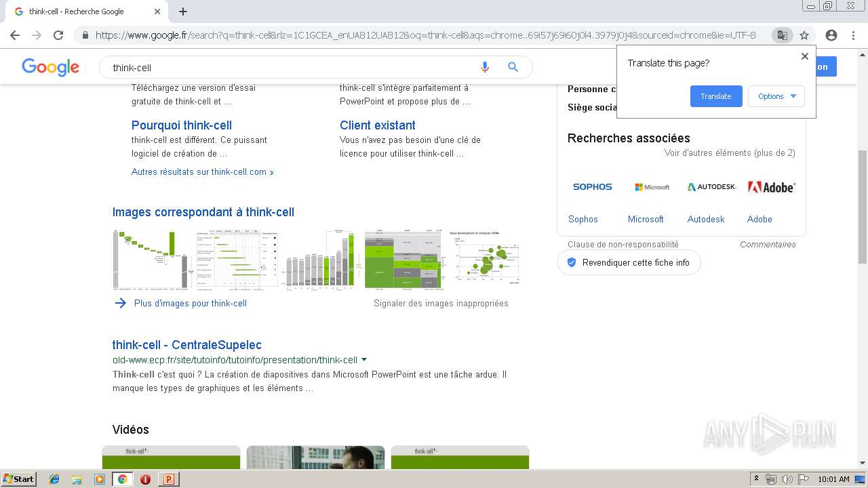This screenshot has width=868, height=488.
Task: Click Voir d'autres éléments link
Action: click(x=730, y=153)
